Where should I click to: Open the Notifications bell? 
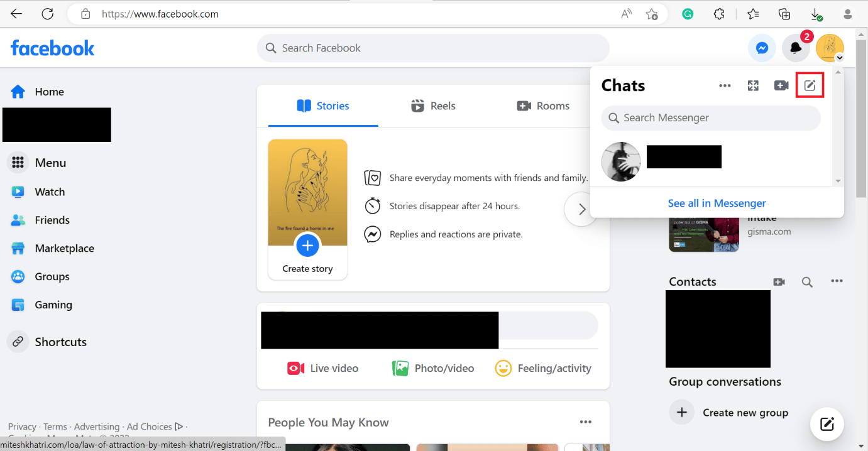pyautogui.click(x=796, y=47)
